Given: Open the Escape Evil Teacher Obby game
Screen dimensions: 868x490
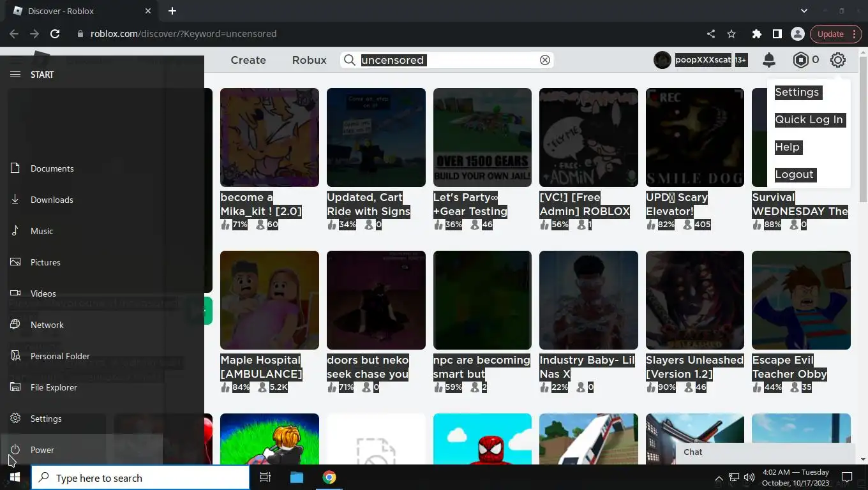Looking at the screenshot, I should [801, 300].
